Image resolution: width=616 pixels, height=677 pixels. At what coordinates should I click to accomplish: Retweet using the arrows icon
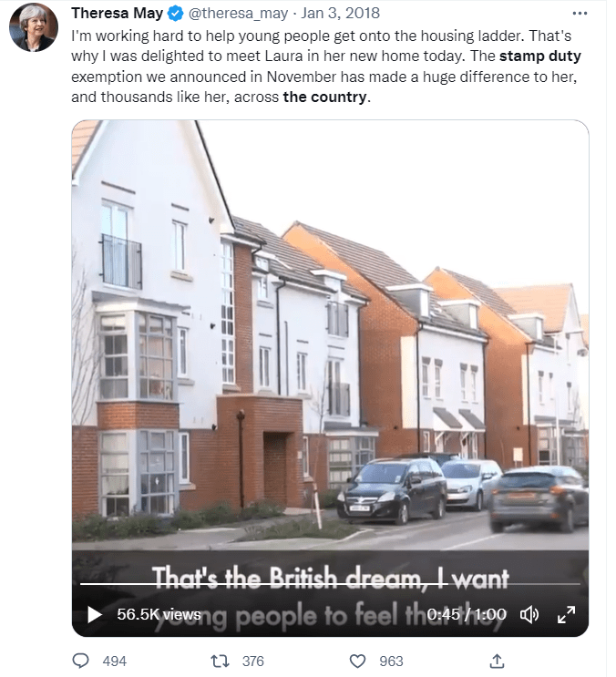click(x=220, y=661)
